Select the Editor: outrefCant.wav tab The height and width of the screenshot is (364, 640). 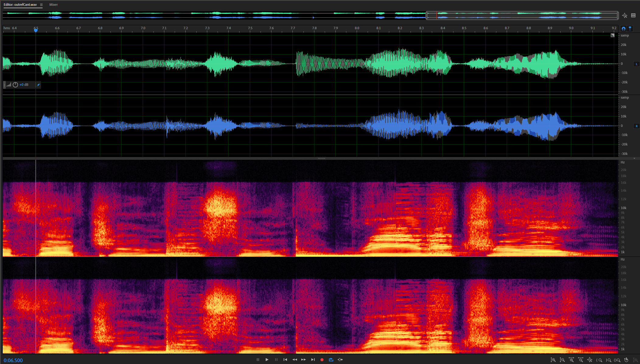pos(20,5)
